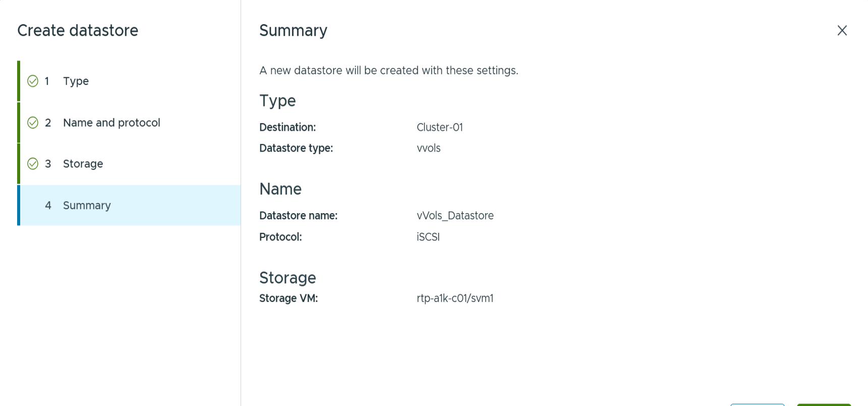Close the Create datastore dialog
The height and width of the screenshot is (406, 868).
pos(842,31)
